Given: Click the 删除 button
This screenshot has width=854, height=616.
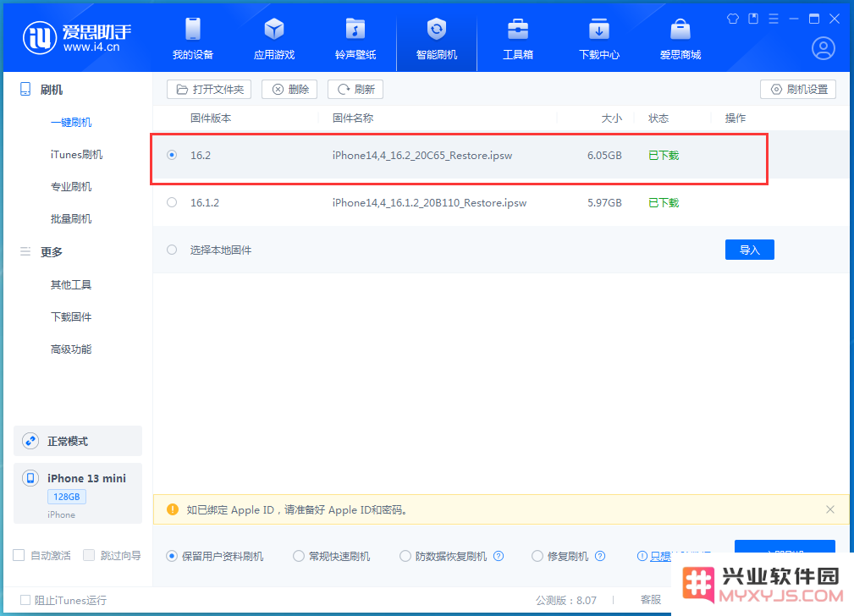Looking at the screenshot, I should coord(289,90).
